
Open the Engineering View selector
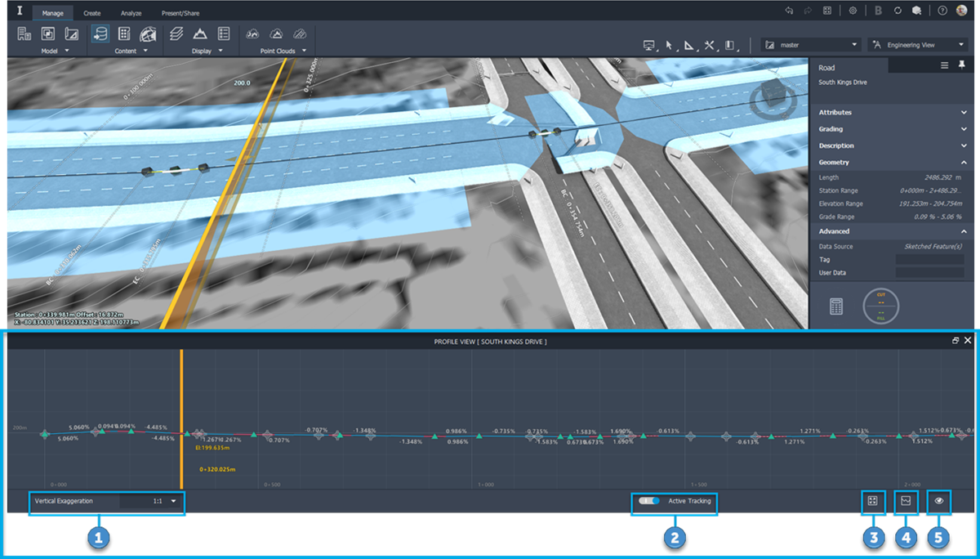(x=919, y=44)
